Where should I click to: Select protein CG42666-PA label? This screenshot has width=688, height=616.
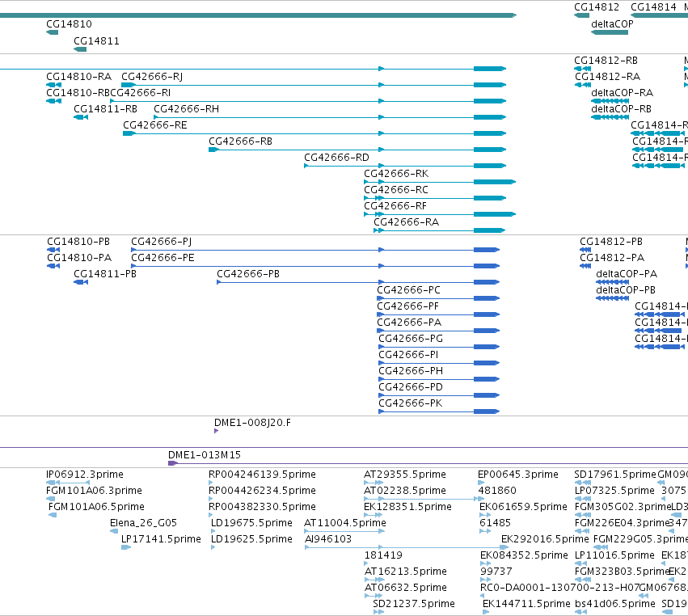tap(409, 323)
